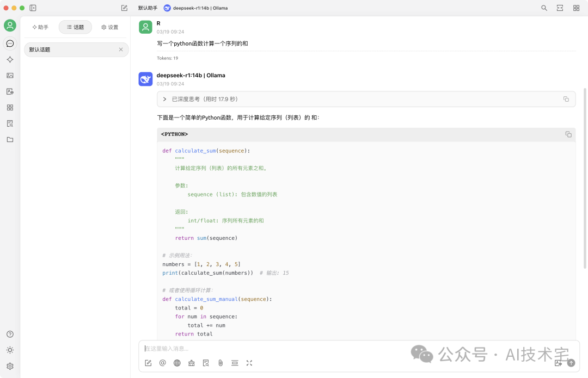Click translate icon beside send button

coord(559,363)
